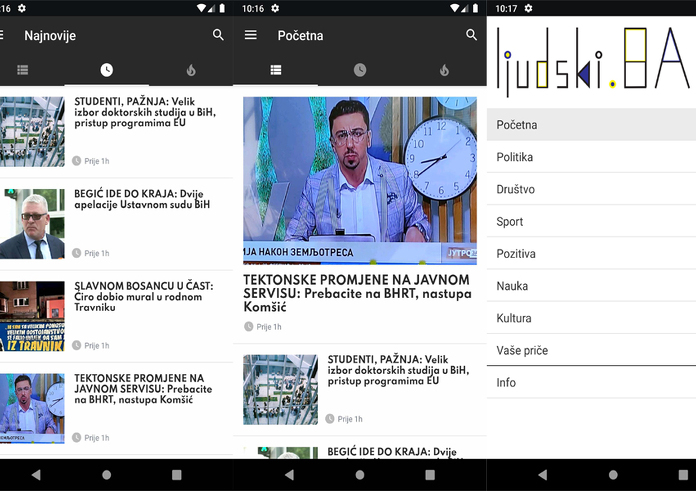Tap students thumbnail in Početna feed
696x491 pixels.
[x=281, y=389]
